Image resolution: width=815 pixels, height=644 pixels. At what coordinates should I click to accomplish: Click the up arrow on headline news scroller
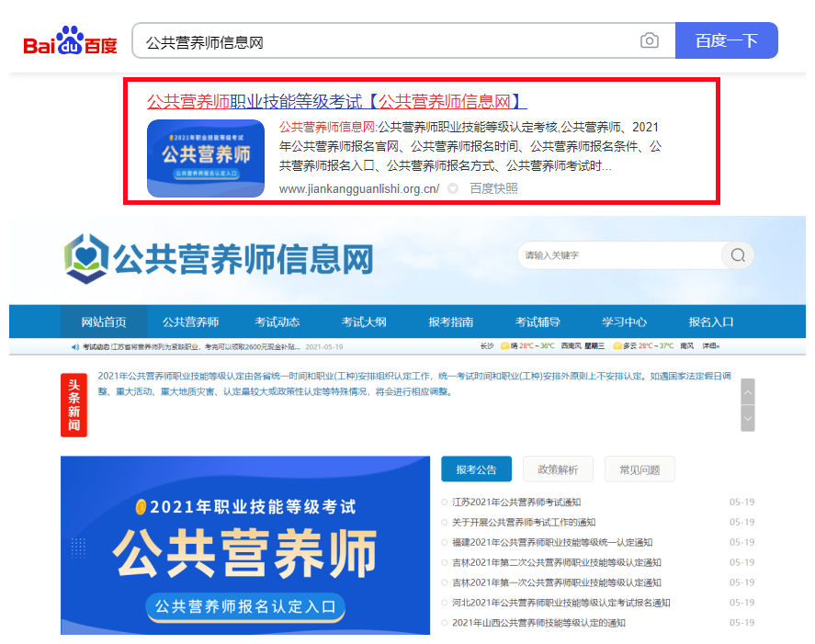tap(748, 392)
